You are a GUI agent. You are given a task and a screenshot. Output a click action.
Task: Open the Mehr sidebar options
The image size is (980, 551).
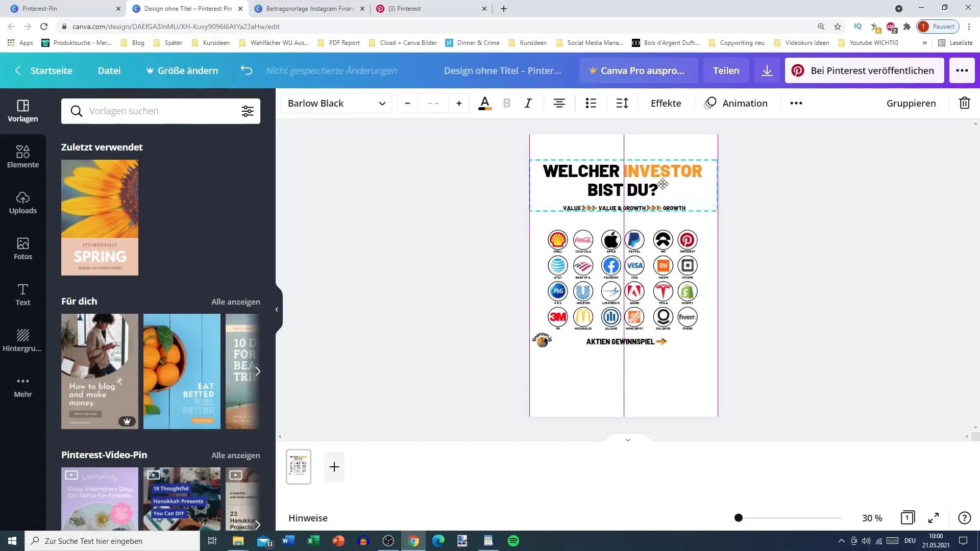(x=23, y=386)
